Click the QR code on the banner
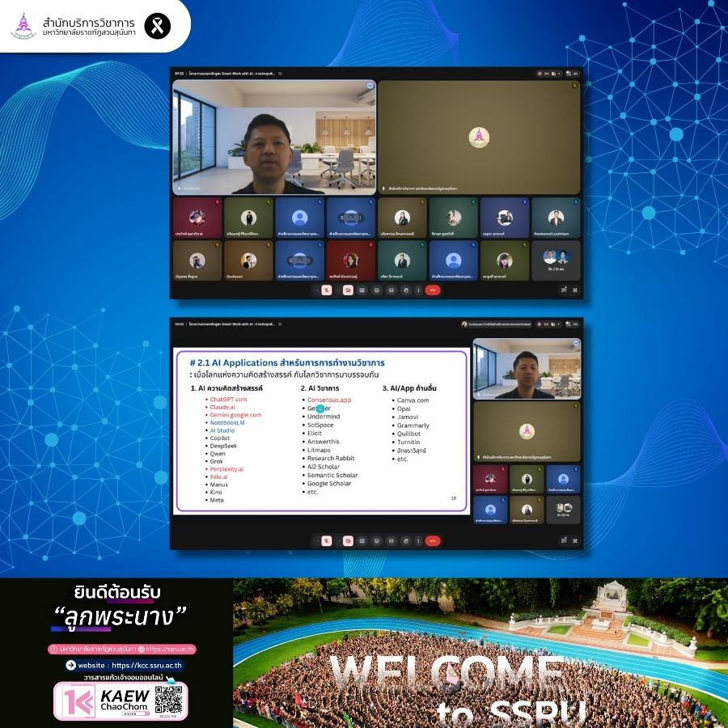The height and width of the screenshot is (728, 728). point(168,700)
